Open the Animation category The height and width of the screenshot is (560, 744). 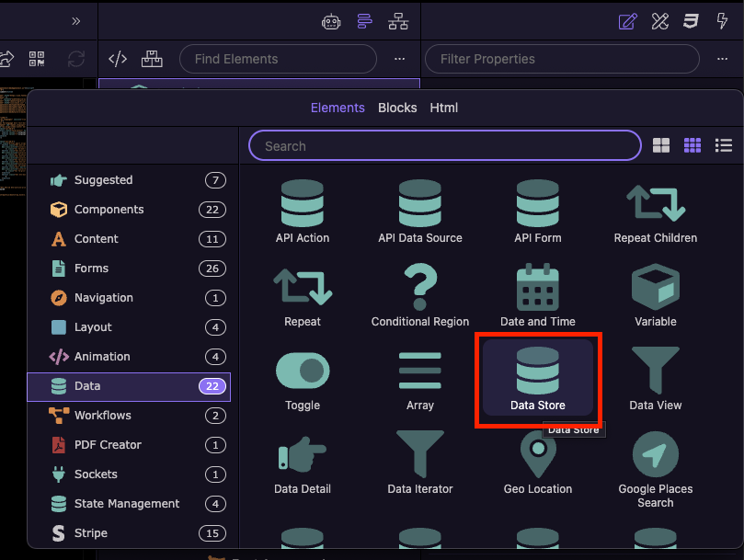pyautogui.click(x=129, y=357)
